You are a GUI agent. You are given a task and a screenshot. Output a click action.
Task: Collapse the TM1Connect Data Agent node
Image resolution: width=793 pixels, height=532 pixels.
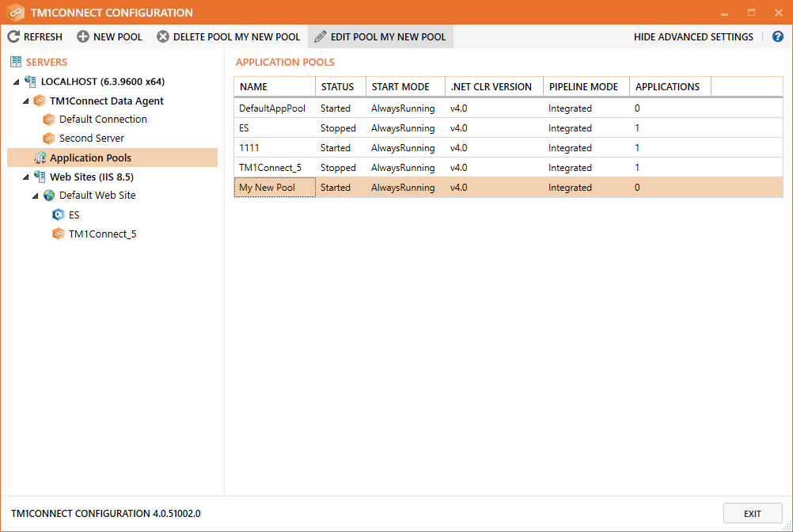tap(26, 101)
